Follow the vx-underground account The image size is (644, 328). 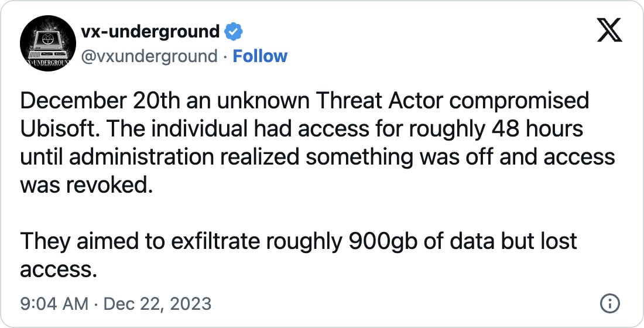[260, 56]
